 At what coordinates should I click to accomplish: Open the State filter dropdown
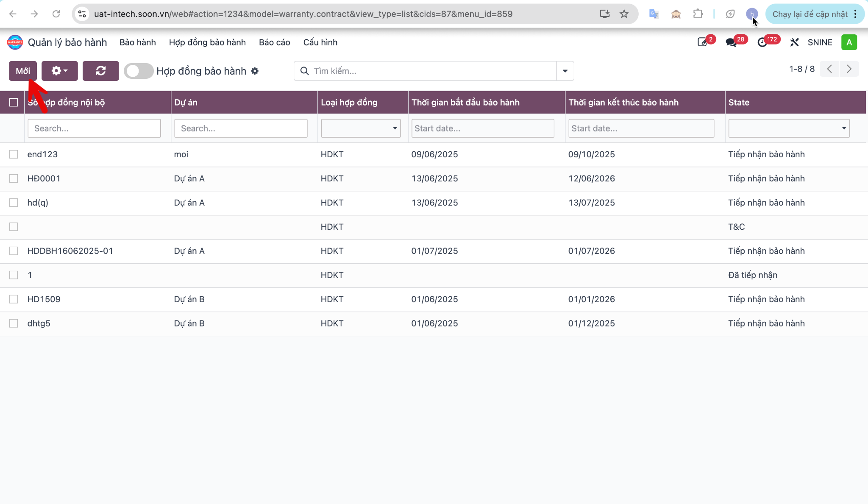point(789,128)
